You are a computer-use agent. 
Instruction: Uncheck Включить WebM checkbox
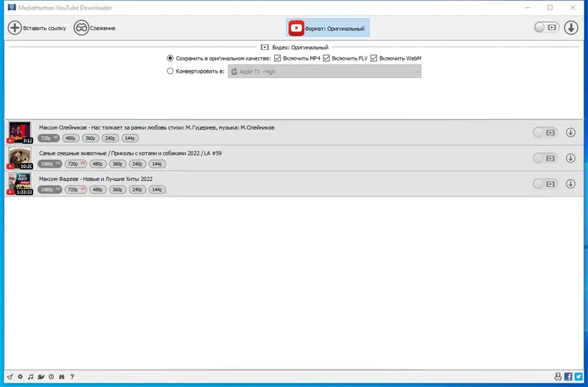coord(373,58)
